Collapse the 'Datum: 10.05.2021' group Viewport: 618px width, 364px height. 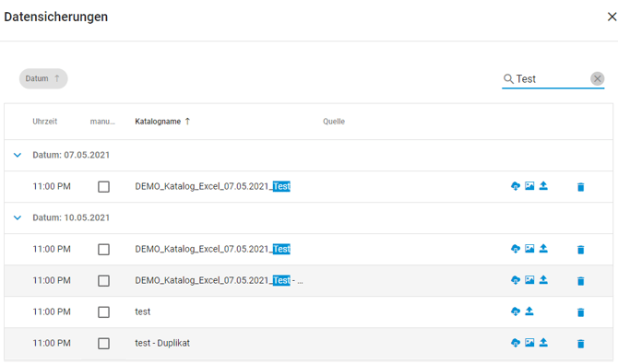(x=18, y=217)
